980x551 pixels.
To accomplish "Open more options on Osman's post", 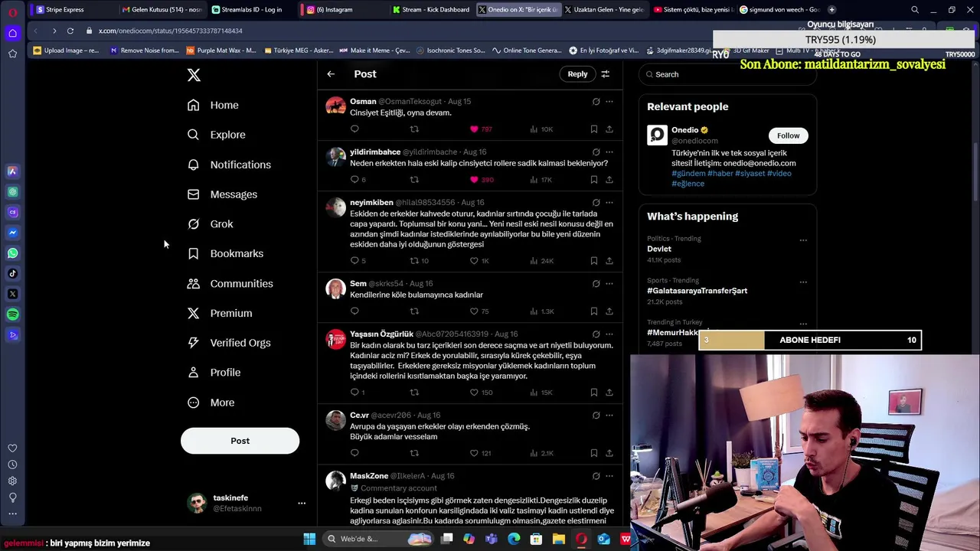I will pyautogui.click(x=609, y=101).
